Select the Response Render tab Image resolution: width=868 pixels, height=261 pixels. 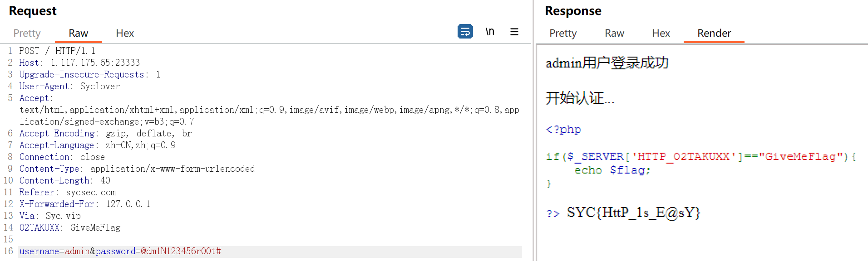(714, 33)
